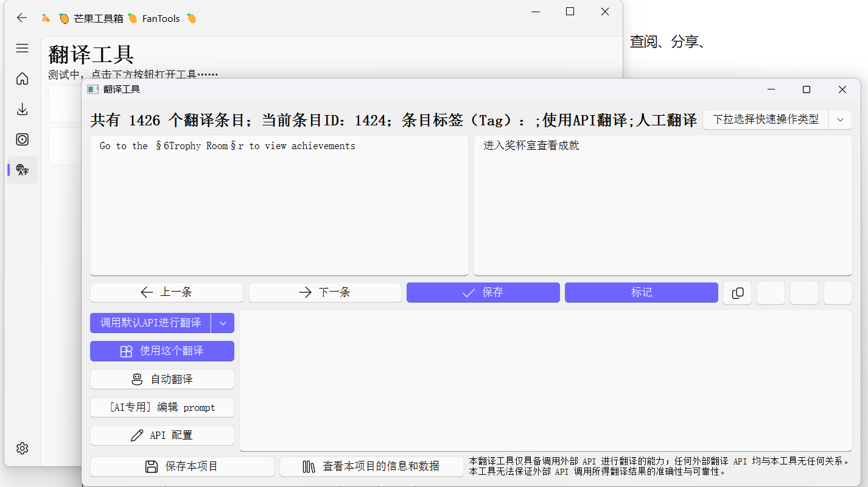The width and height of the screenshot is (868, 487).
Task: Expand the 下拉选择快速操作类型 dropdown
Action: [x=840, y=120]
